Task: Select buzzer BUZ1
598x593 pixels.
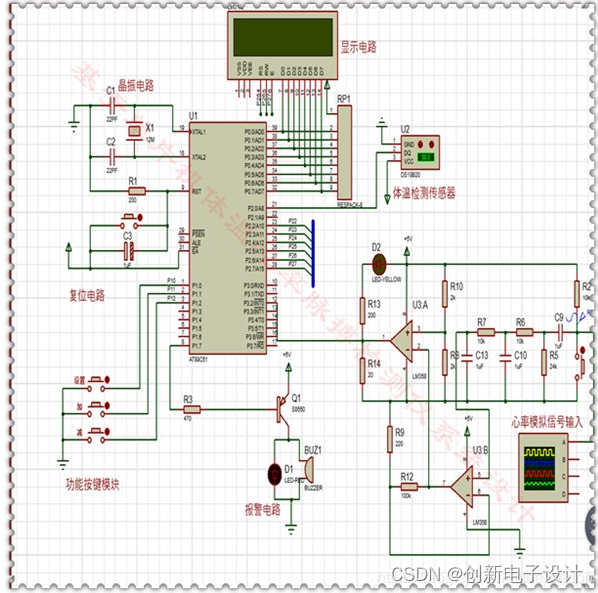Action: (308, 470)
